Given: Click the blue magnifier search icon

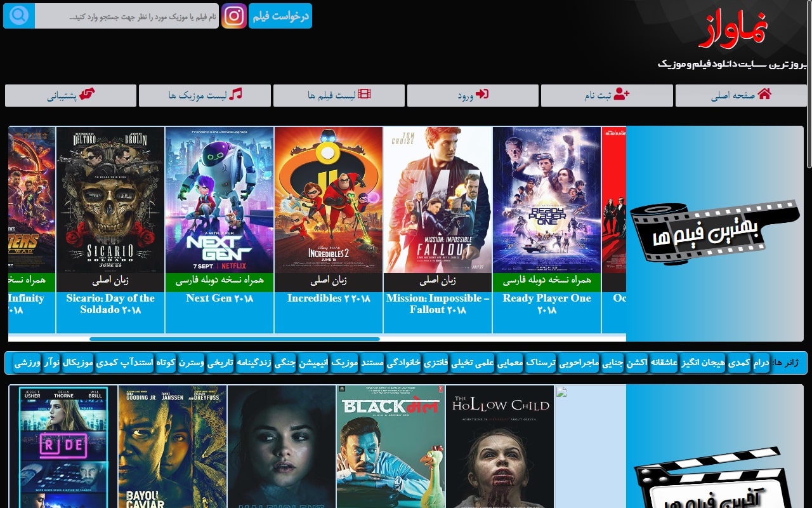Looking at the screenshot, I should [19, 16].
